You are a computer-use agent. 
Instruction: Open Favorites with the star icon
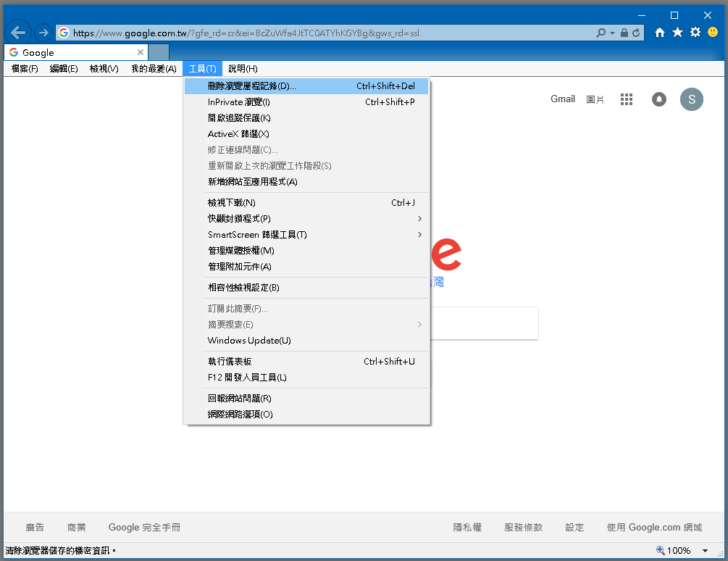tap(677, 33)
